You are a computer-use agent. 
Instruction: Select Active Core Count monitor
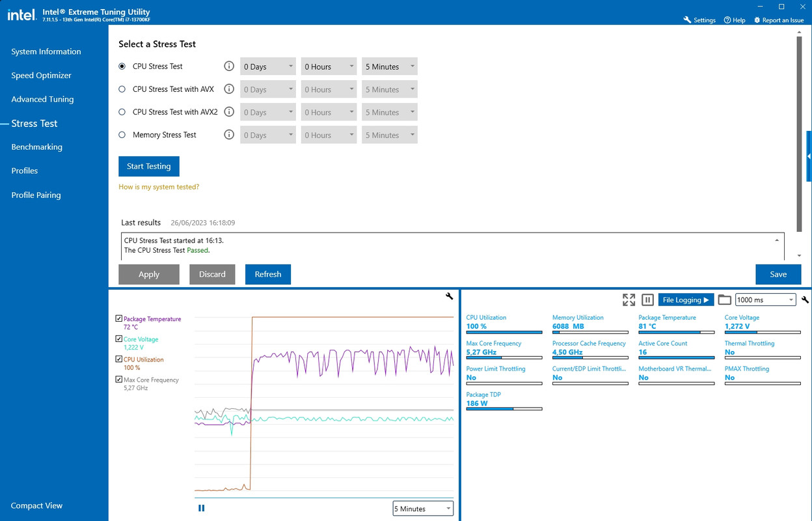676,348
